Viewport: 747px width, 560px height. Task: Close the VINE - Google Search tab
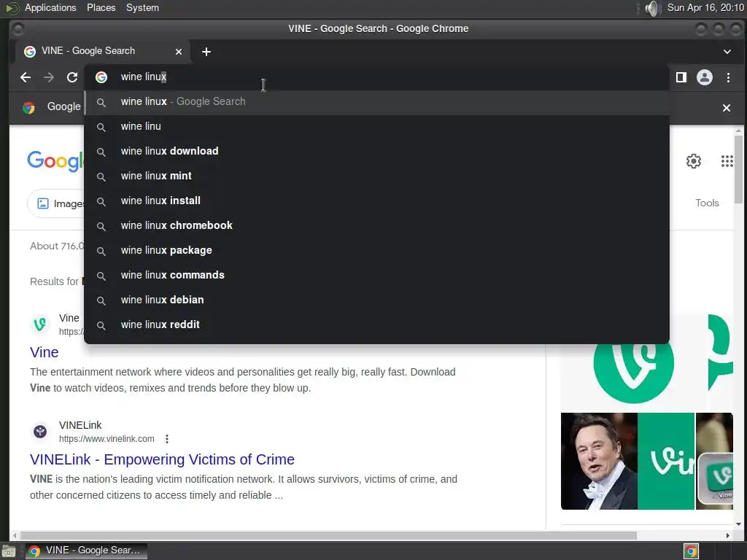[x=179, y=52]
